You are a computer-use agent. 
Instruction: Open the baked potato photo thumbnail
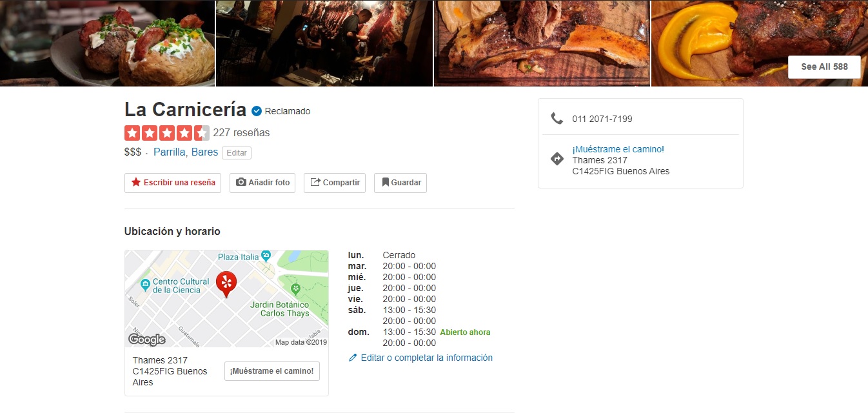(x=107, y=43)
